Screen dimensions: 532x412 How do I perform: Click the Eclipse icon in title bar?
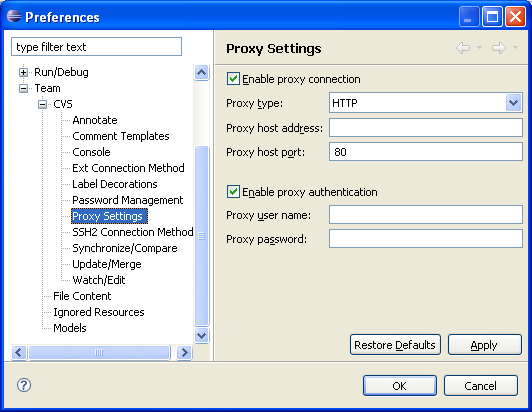[x=14, y=16]
